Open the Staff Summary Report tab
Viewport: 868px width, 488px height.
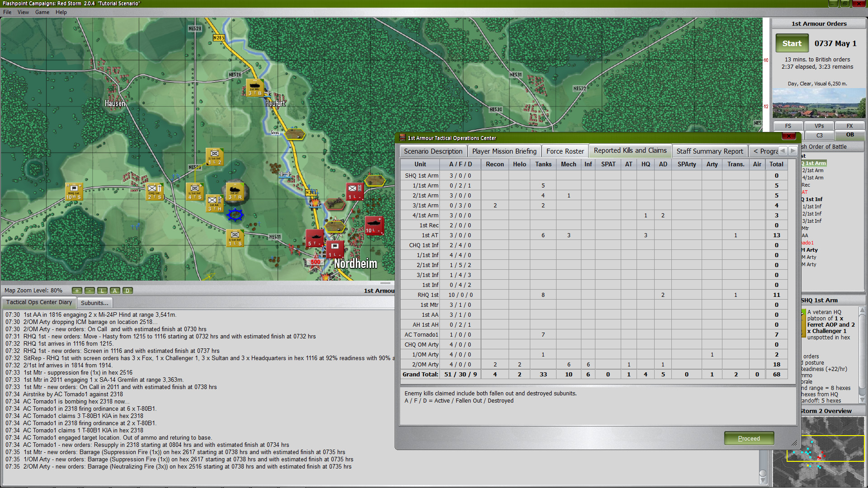(710, 151)
